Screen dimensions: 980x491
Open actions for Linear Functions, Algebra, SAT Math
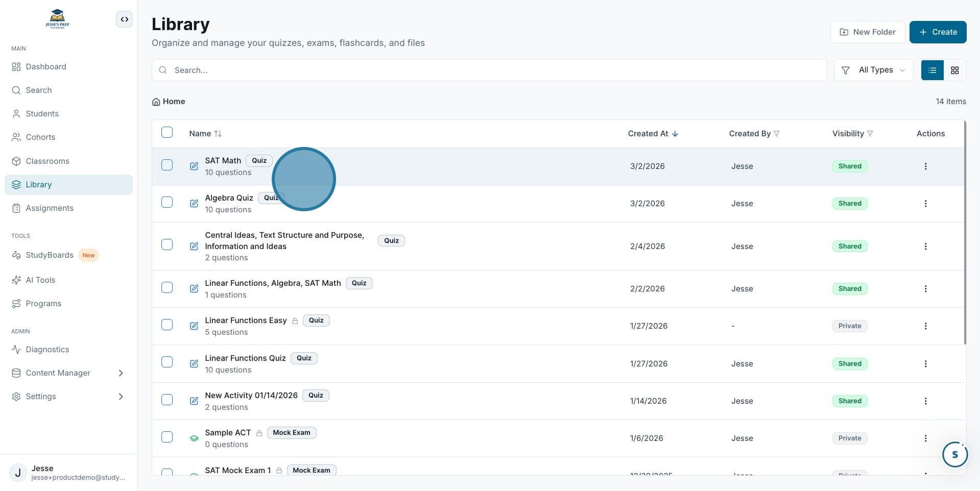tap(925, 289)
